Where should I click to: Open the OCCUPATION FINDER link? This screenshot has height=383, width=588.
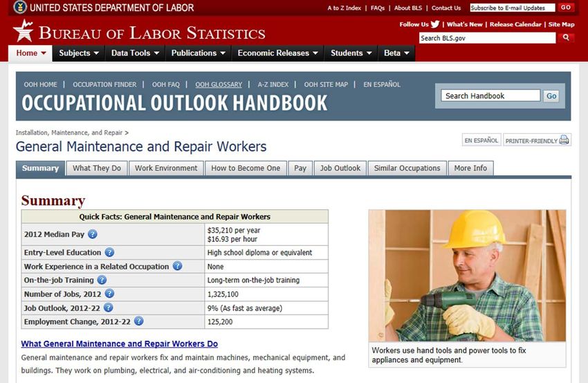pyautogui.click(x=104, y=84)
